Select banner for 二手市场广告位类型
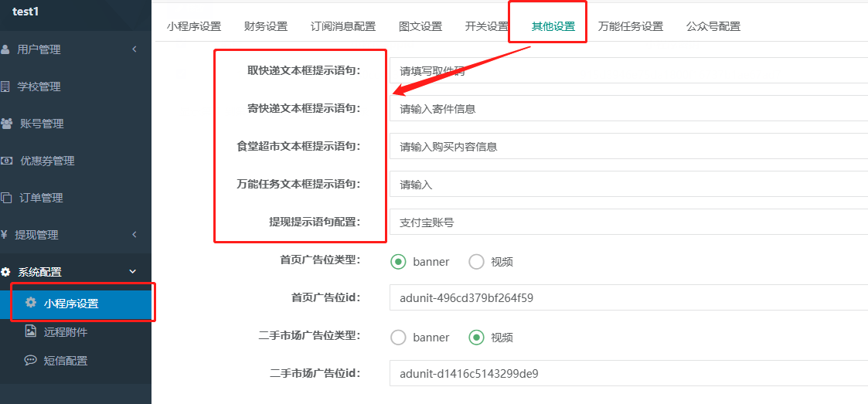The width and height of the screenshot is (868, 404). (398, 337)
